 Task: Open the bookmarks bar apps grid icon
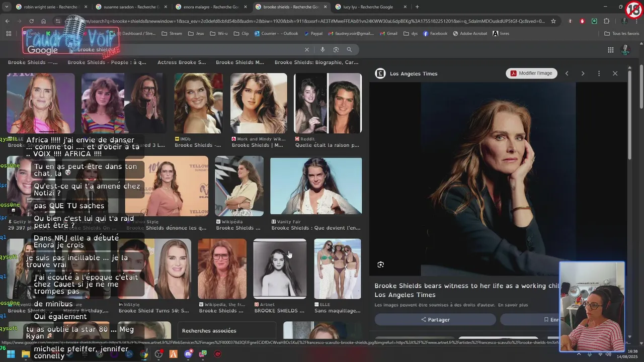tap(9, 34)
